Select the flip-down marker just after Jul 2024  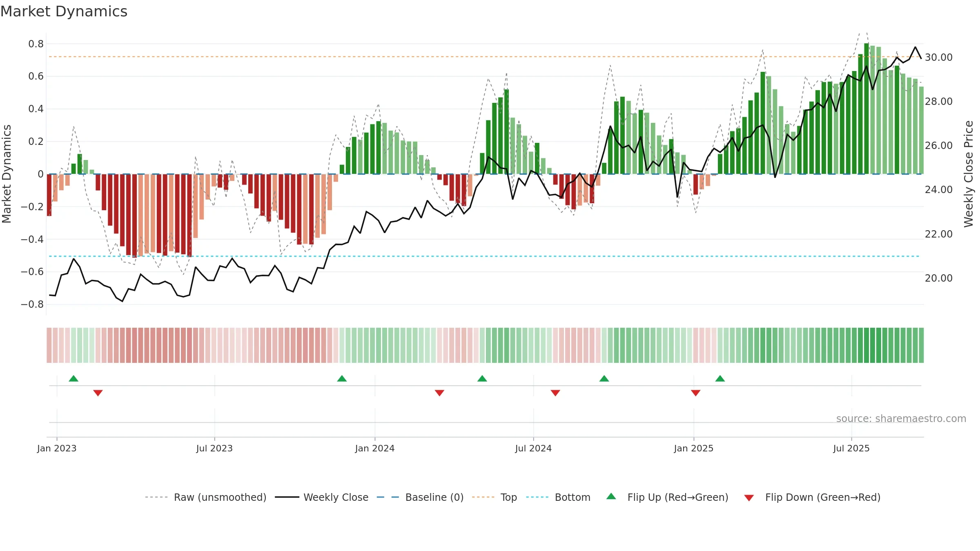(x=555, y=393)
